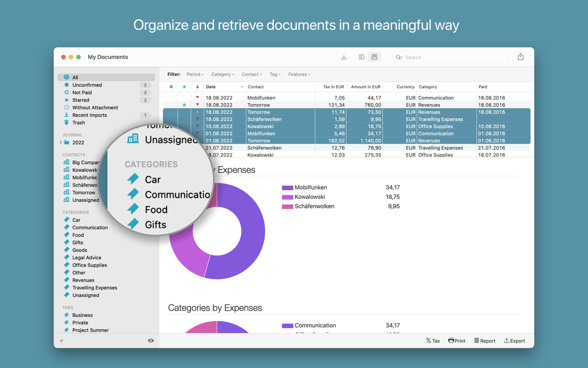Select the Starred smart folder
Viewport: 588px width, 368px height.
tap(81, 100)
